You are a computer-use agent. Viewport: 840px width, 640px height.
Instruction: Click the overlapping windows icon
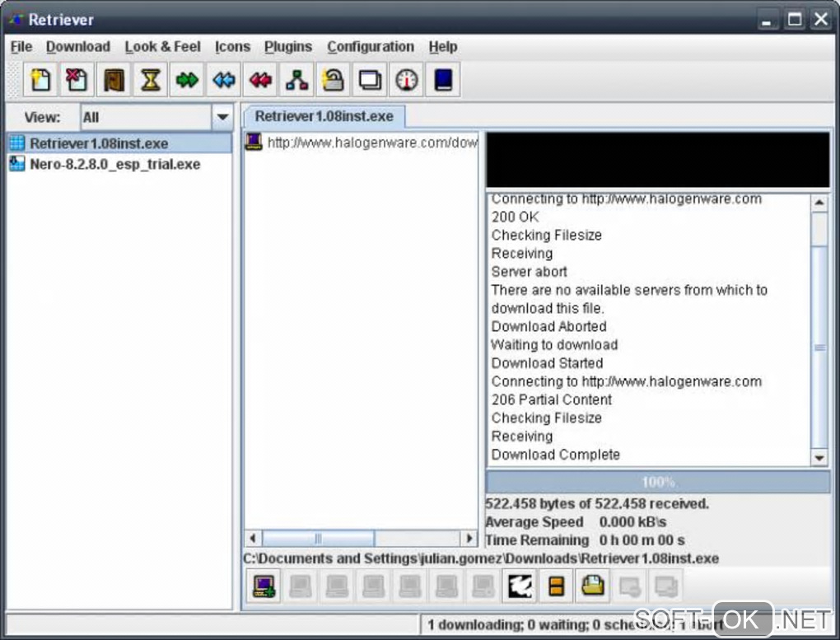(371, 81)
